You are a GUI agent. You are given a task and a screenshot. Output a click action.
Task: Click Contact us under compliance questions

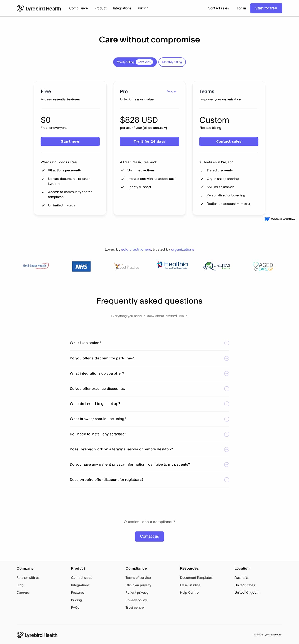pos(149,536)
